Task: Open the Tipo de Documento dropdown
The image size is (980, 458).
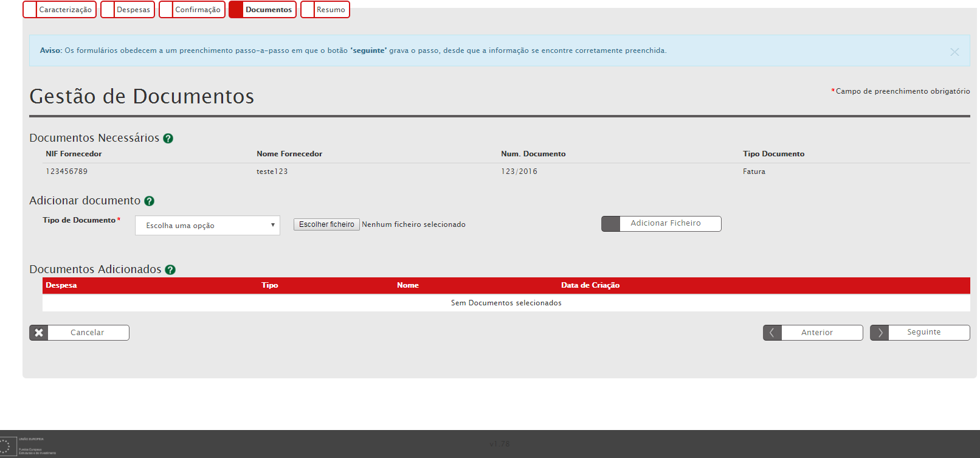Action: tap(207, 226)
